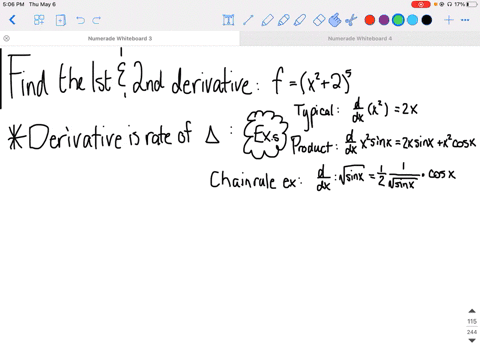Tap the battery indicator in status bar
The image size is (480, 360).
(x=472, y=4)
